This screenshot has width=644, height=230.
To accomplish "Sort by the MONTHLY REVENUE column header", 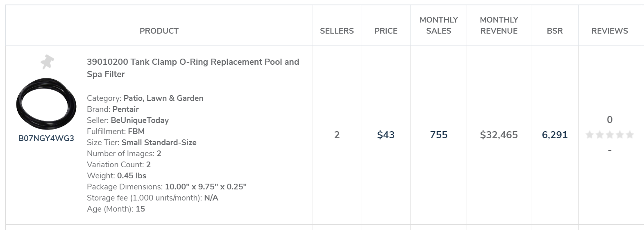I will point(499,25).
